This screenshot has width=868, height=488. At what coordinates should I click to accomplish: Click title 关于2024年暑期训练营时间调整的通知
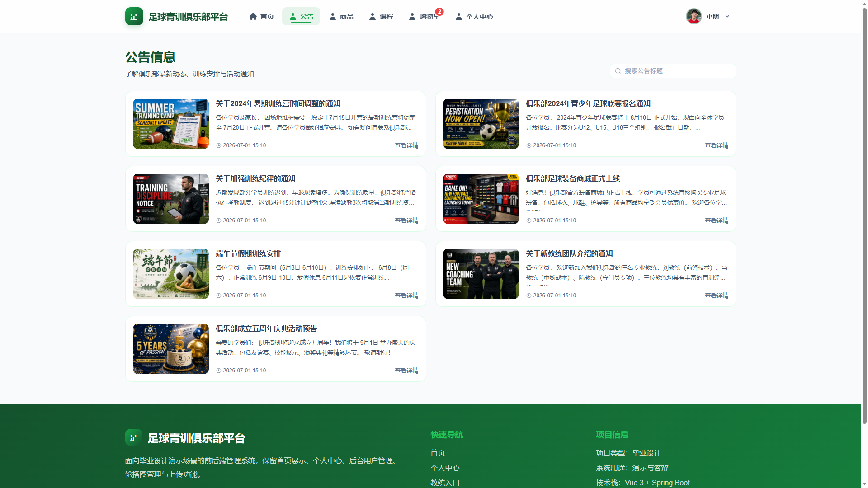[278, 103]
